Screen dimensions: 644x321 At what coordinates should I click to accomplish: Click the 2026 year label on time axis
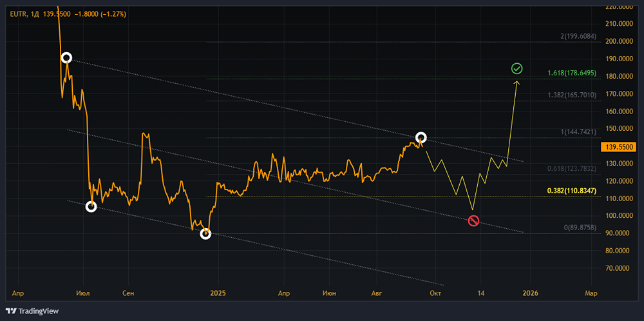[x=530, y=293]
